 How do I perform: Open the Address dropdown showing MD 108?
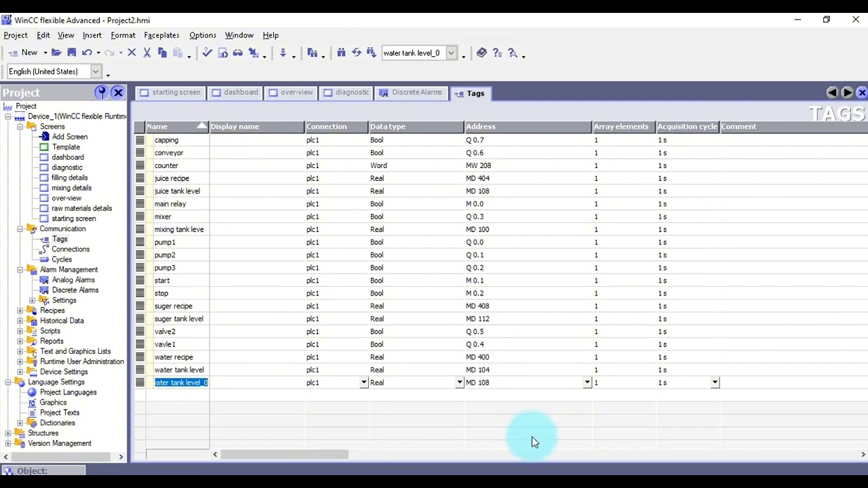[x=587, y=383]
